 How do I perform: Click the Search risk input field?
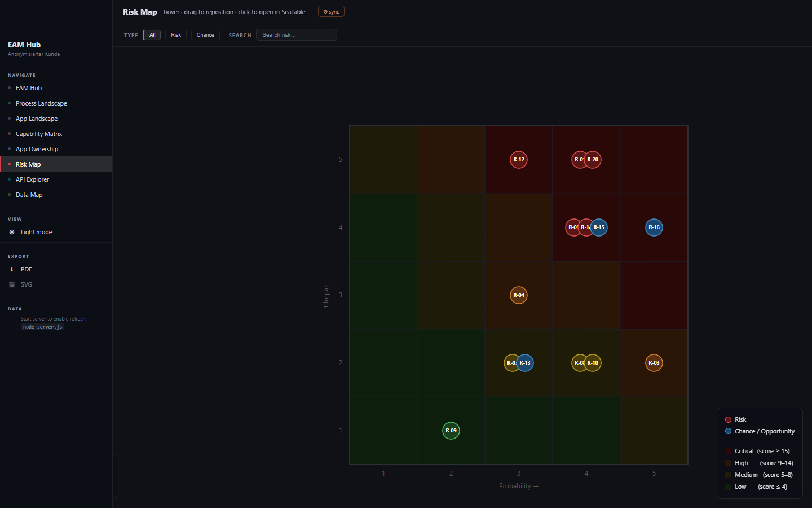pyautogui.click(x=297, y=35)
